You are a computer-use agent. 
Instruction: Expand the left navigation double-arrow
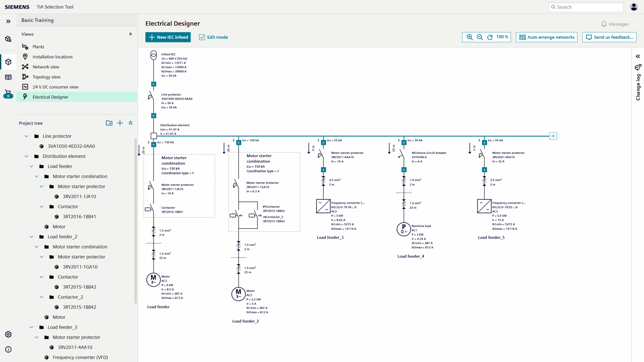[x=8, y=21]
